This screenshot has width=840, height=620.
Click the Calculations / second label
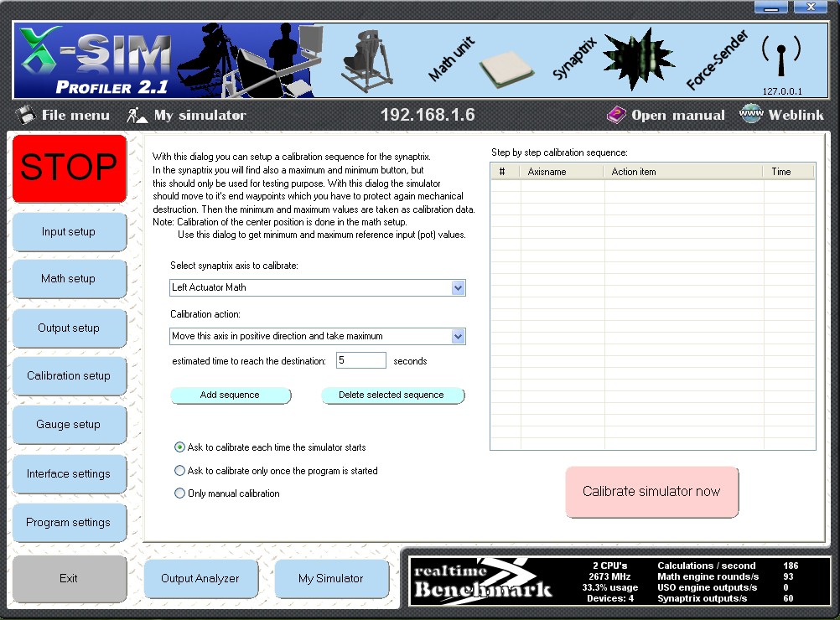click(x=707, y=566)
